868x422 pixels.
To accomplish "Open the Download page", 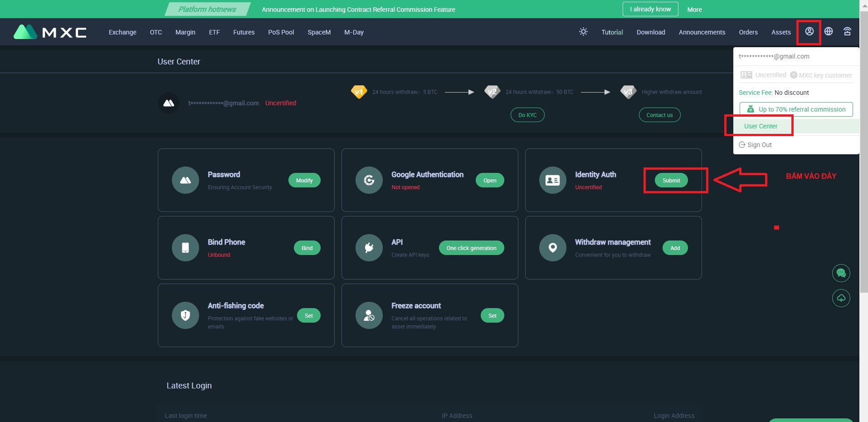I will coord(651,32).
